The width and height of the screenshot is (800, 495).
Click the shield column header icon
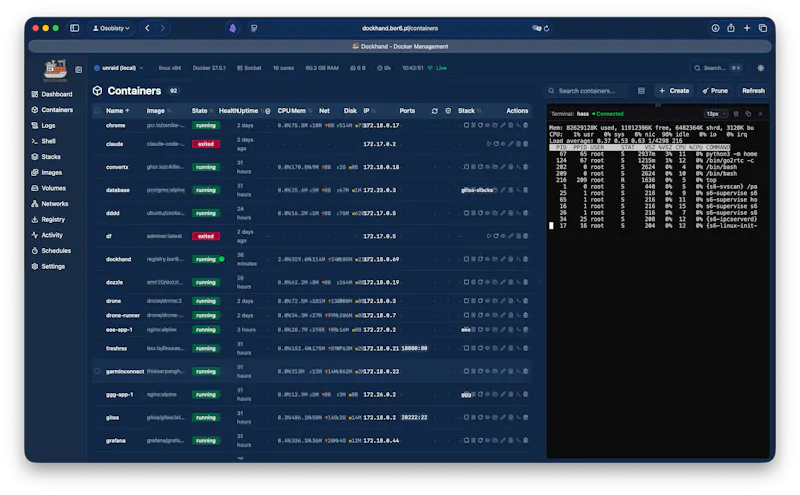click(x=448, y=111)
